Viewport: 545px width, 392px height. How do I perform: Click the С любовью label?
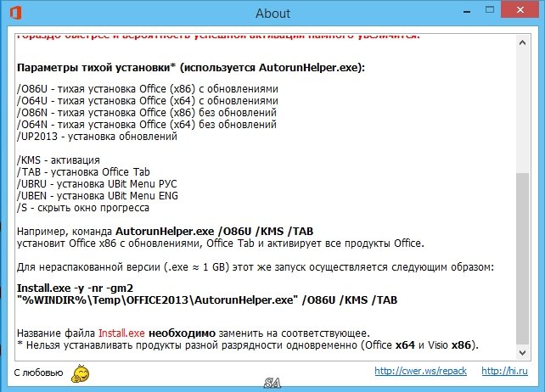tap(38, 372)
